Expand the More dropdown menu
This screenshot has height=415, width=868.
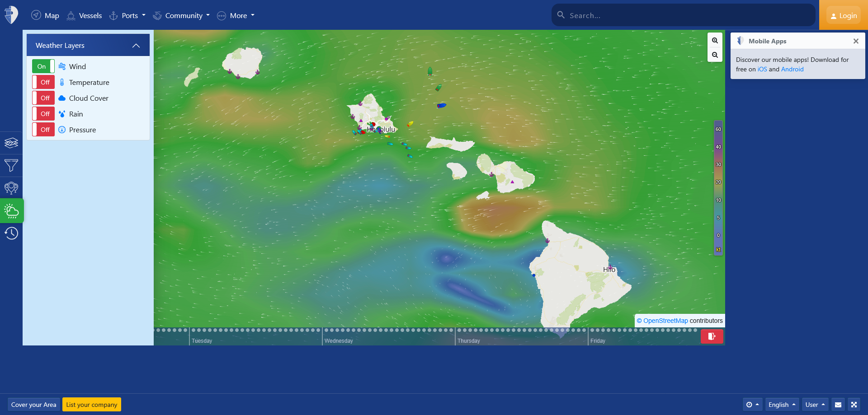tap(236, 15)
